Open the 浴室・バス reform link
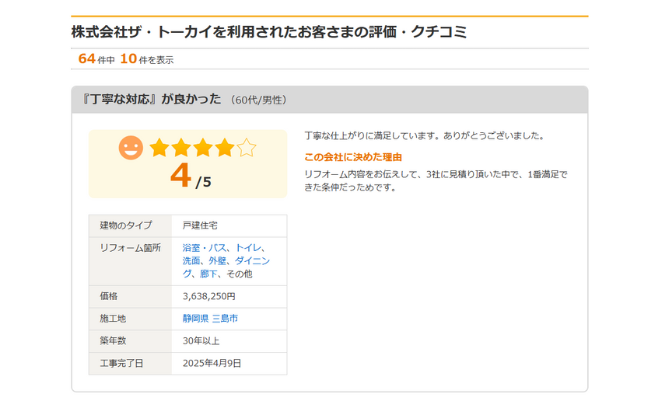This screenshot has width=650, height=400. pyautogui.click(x=204, y=248)
